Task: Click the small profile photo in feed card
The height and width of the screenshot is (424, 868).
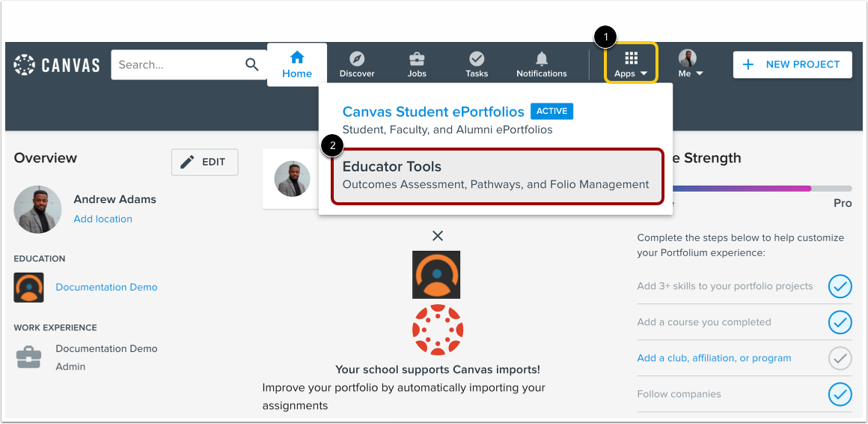Action: click(293, 178)
